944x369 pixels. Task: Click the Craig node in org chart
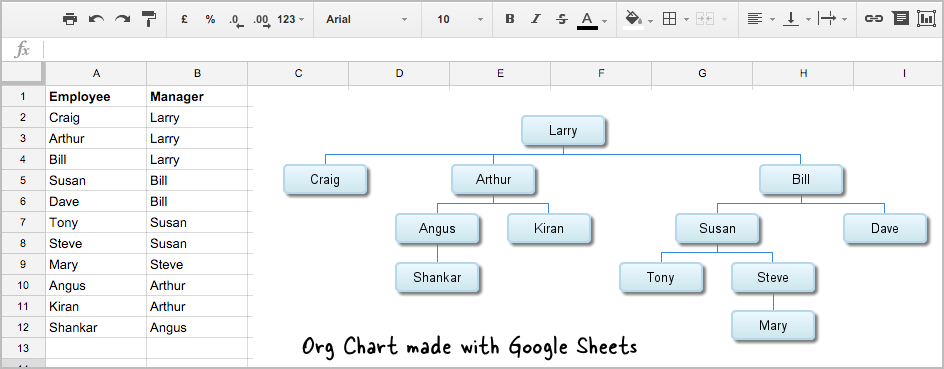tap(325, 179)
